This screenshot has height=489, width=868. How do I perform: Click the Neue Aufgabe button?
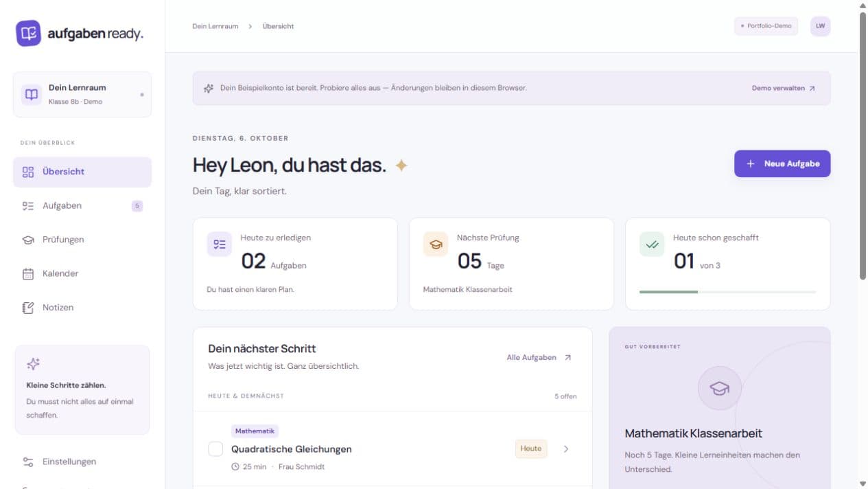point(782,163)
